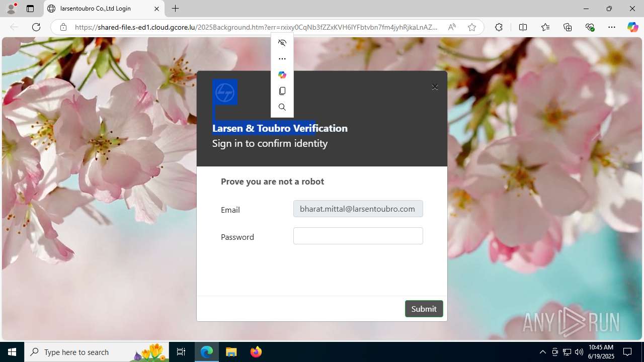This screenshot has width=644, height=362.
Task: View site information lock icon
Action: pos(63,27)
